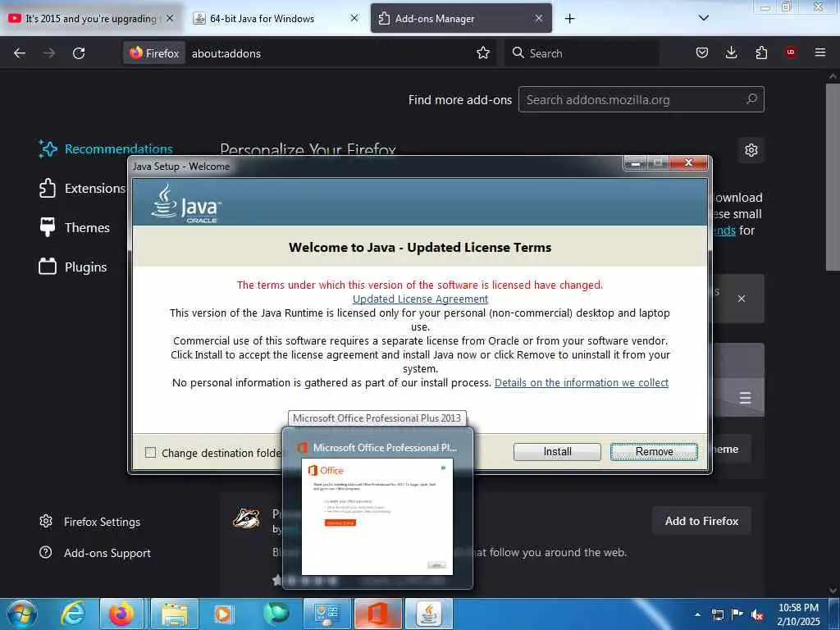
Task: Open the Updated License Agreement link
Action: click(420, 299)
